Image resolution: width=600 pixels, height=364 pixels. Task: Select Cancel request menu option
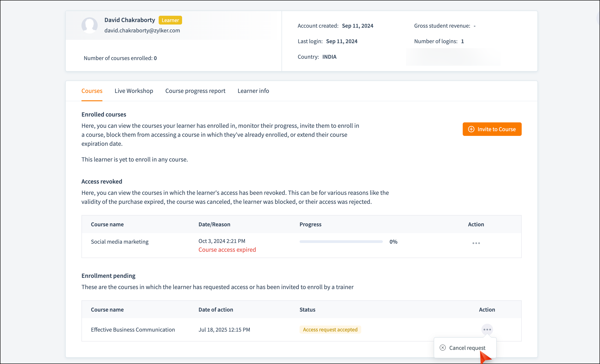click(467, 348)
